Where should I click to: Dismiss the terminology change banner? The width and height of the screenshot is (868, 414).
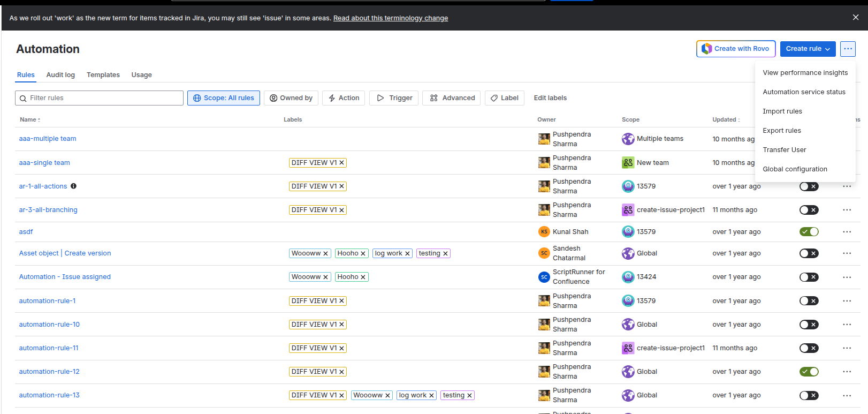coord(855,18)
